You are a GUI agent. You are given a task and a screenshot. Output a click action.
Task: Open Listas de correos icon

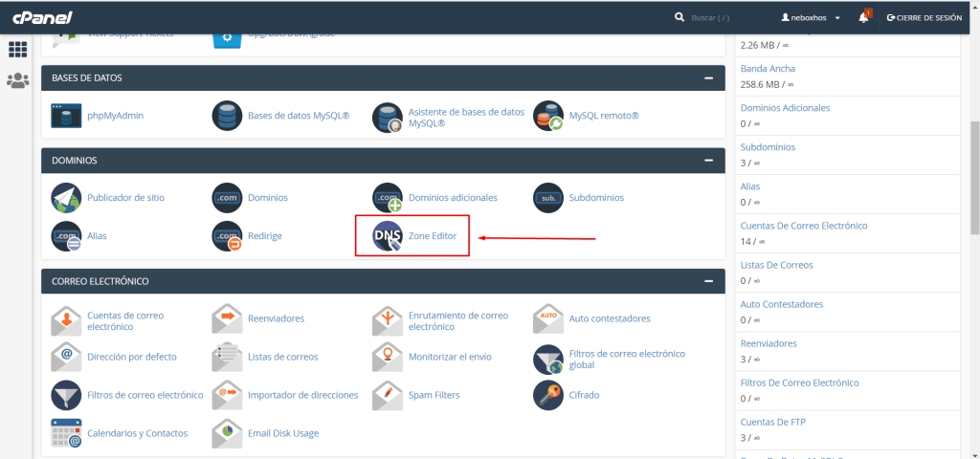[x=227, y=358]
